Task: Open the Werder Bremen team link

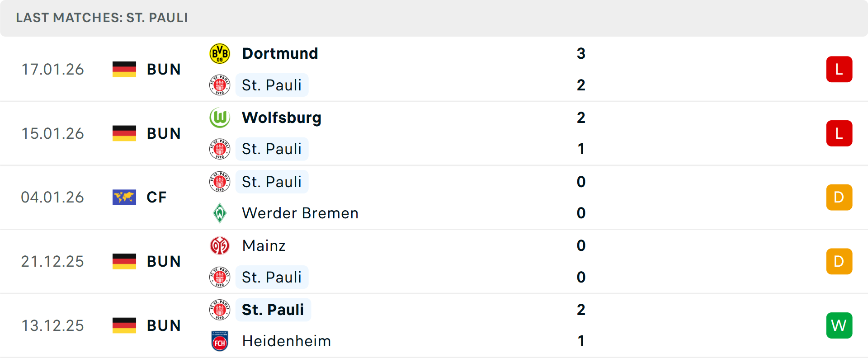Action: coord(300,213)
